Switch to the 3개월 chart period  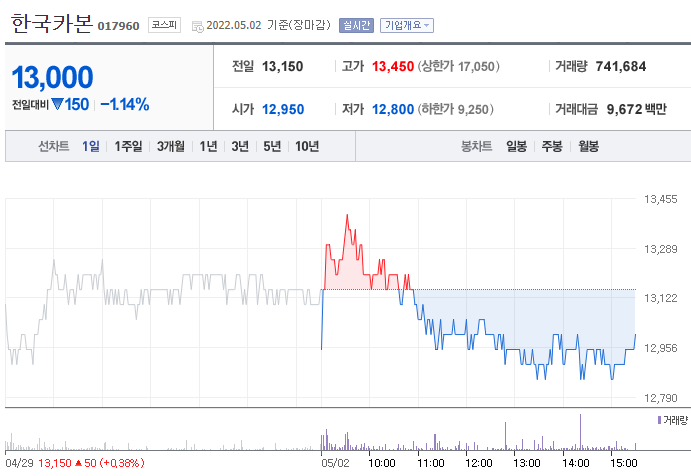(x=171, y=146)
